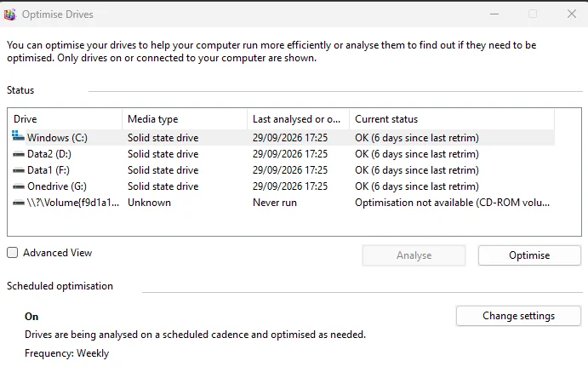The image size is (588, 378).
Task: Click the bold On schedule status text
Action: (31, 317)
